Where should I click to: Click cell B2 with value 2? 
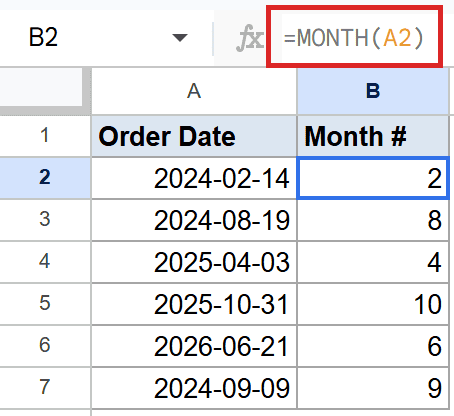tap(373, 178)
